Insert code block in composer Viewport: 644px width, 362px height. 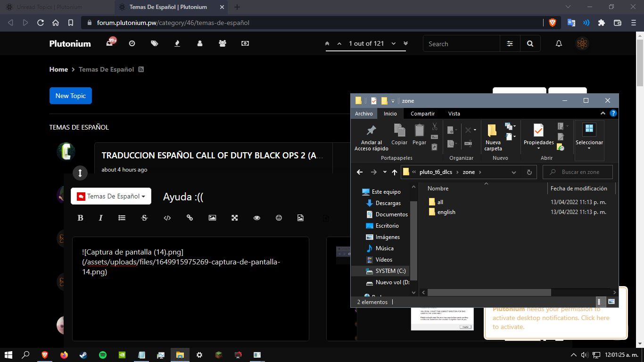pos(167,218)
